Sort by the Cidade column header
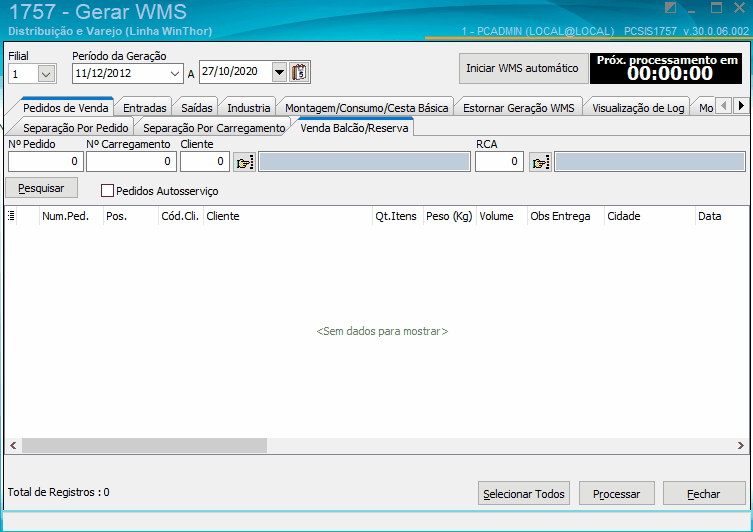 (650, 216)
